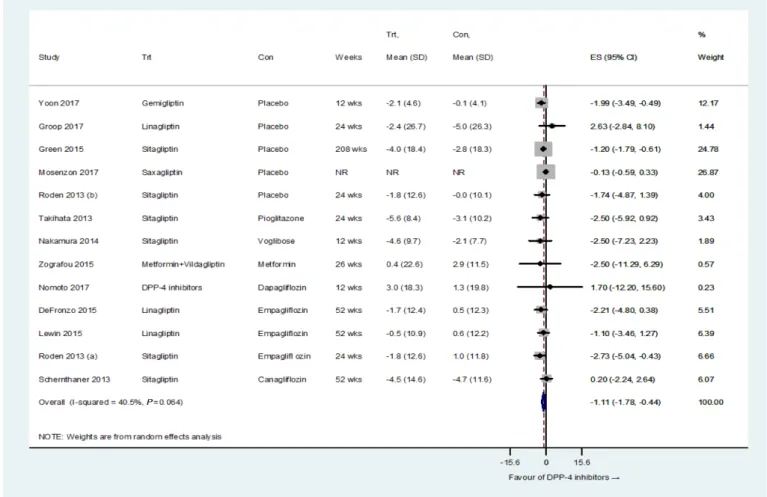Click the weight value '26.87'

click(x=708, y=172)
